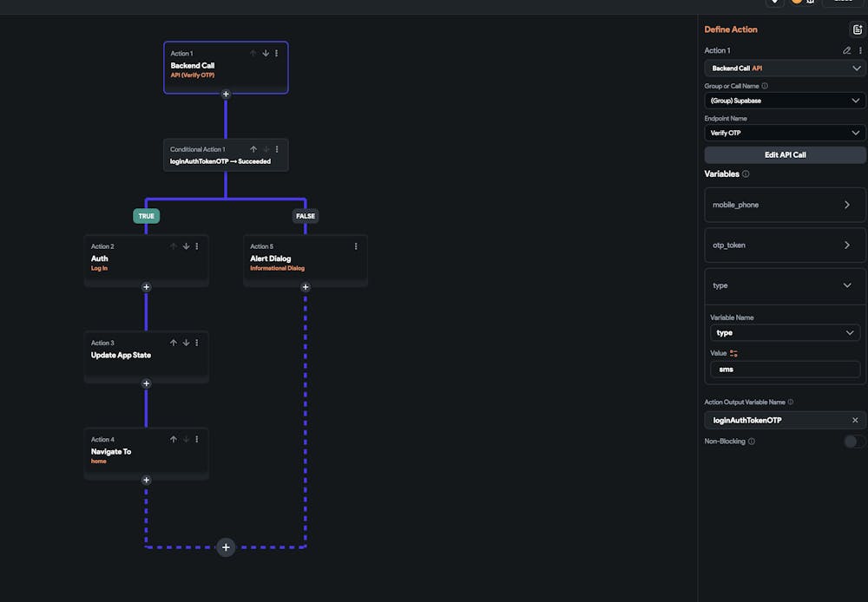Open the Verify OTP endpoint dropdown
Screen dimensions: 868x602
pos(785,133)
